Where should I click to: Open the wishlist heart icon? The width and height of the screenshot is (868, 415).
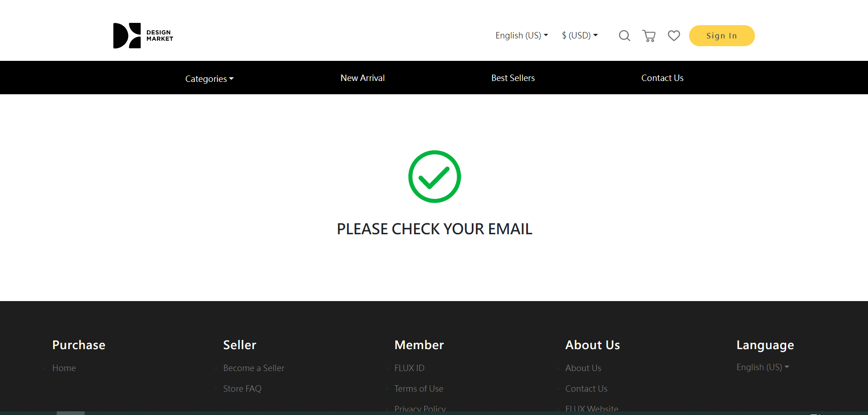coord(674,36)
